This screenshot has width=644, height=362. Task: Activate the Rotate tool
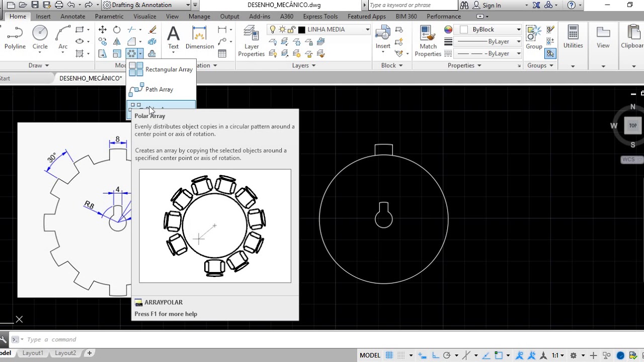pyautogui.click(x=117, y=30)
